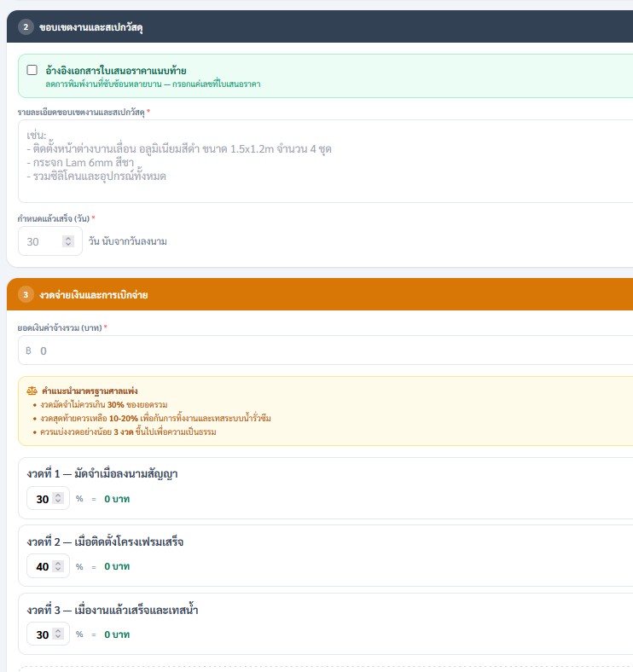
Task: Click installment 2 percent field showing 40
Action: (48, 566)
